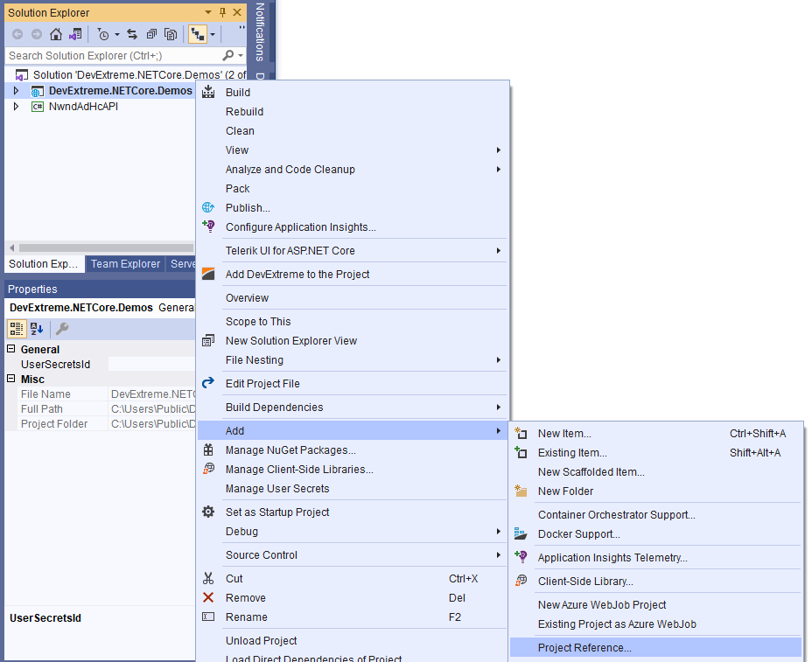This screenshot has width=812, height=662.
Task: Open the View submenu
Action: [352, 150]
